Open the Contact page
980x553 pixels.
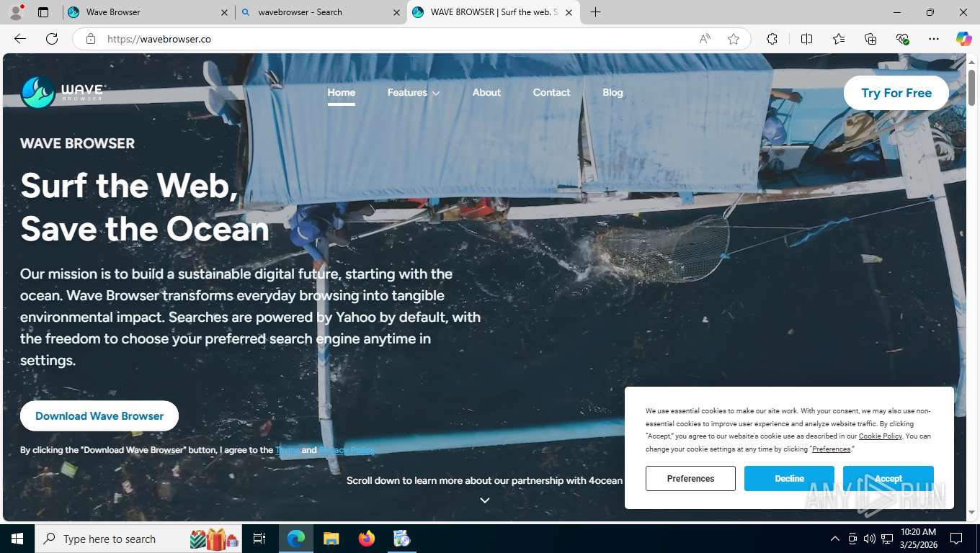click(x=551, y=92)
